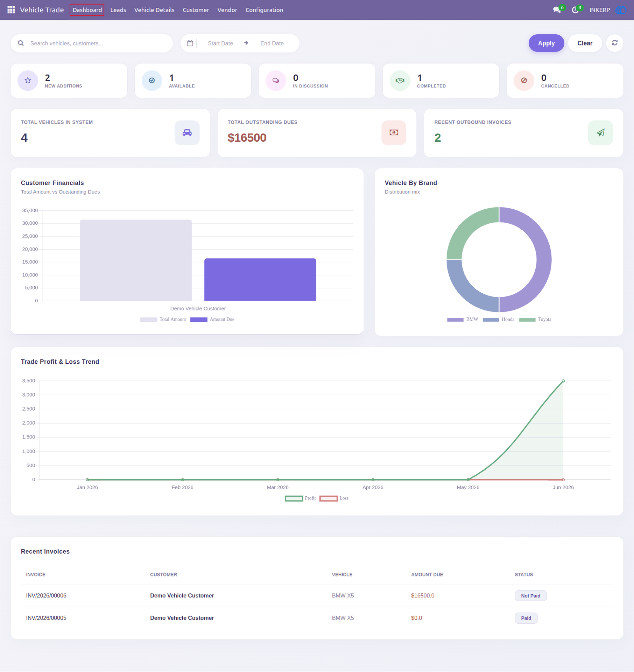Click the user avatar icon beside INKERP
The image size is (634, 672).
[621, 10]
